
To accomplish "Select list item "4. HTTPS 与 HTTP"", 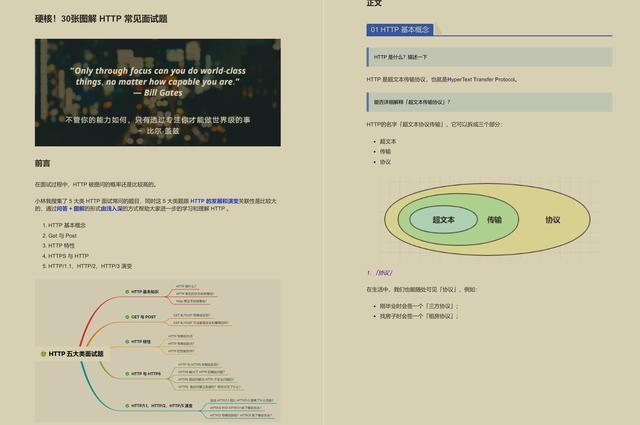I will pos(65,256).
